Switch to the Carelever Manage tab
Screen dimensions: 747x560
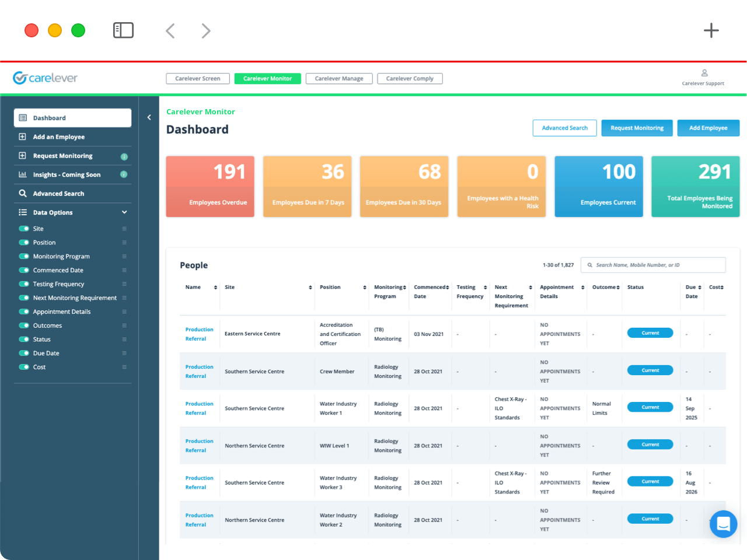tap(338, 78)
